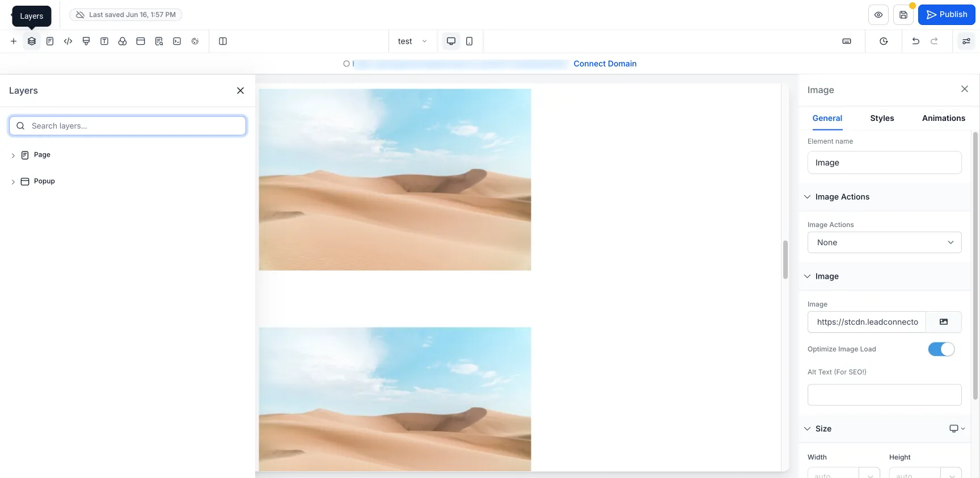The height and width of the screenshot is (478, 980).
Task: Edit the Element name field
Action: point(884,162)
